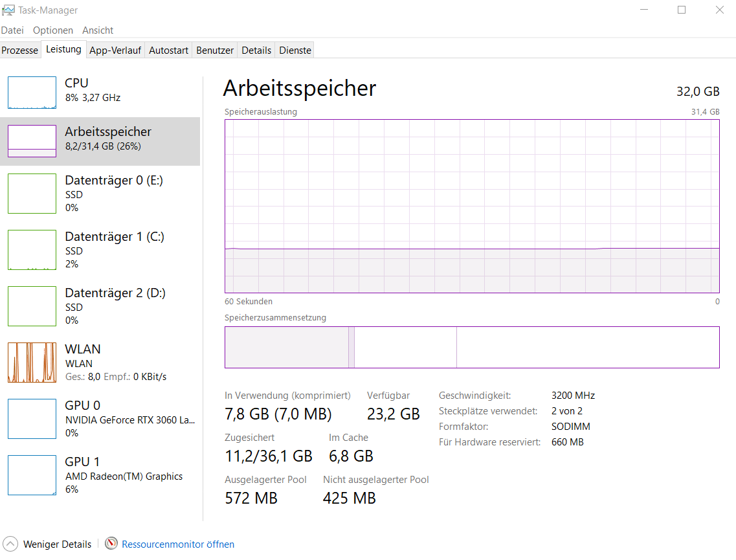Minimize the Task-Manager window
This screenshot has width=736, height=560.
644,10
